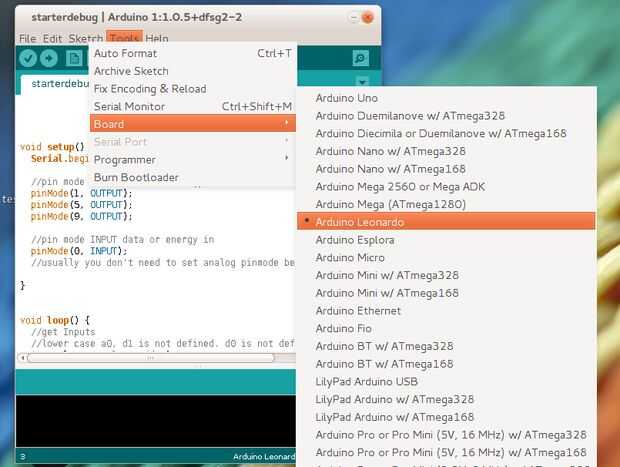Expand the Serial Port submenu arrow
Viewport: 620px width, 467px height.
click(x=287, y=140)
